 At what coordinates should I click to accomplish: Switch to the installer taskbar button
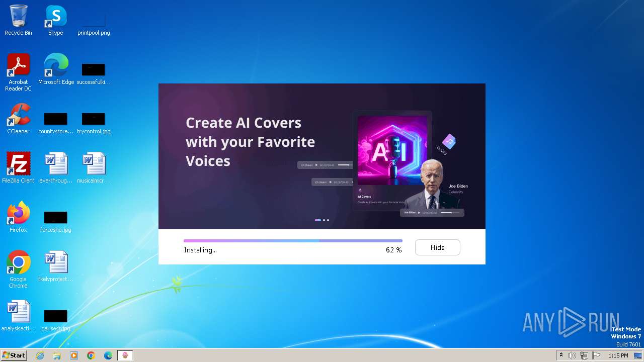click(125, 355)
